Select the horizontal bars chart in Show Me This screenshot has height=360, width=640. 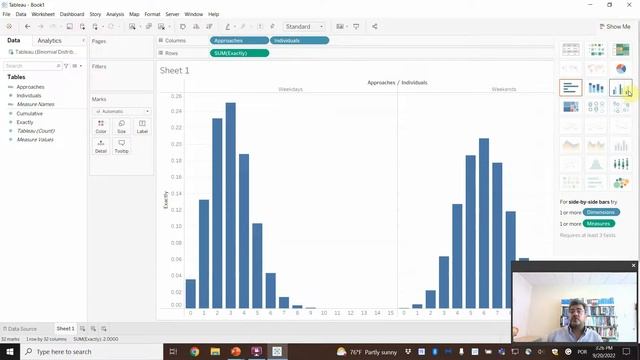(x=571, y=88)
